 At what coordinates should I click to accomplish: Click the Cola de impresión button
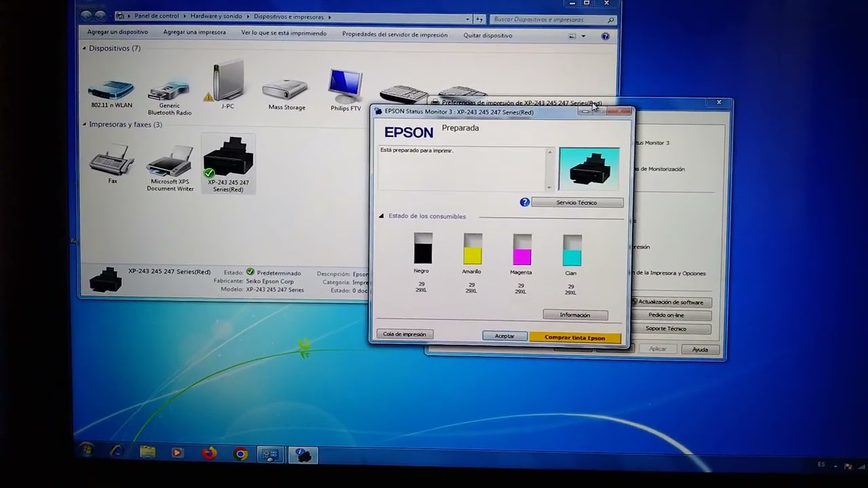(405, 334)
